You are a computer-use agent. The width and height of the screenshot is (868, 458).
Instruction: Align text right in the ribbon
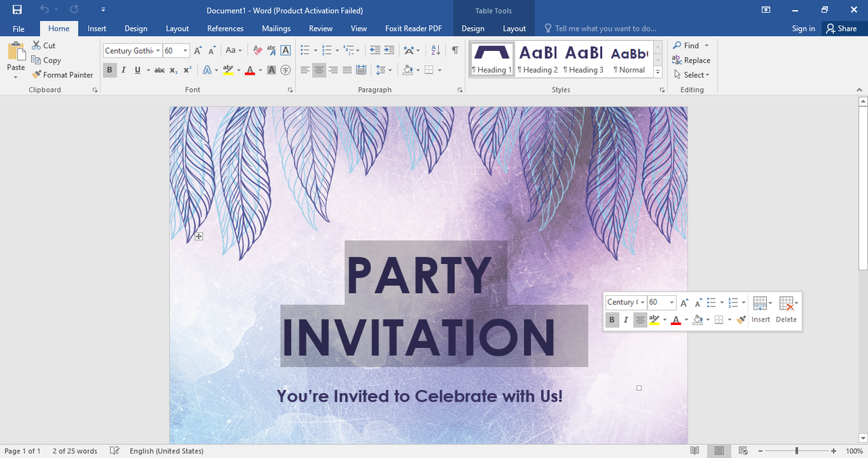tap(333, 70)
